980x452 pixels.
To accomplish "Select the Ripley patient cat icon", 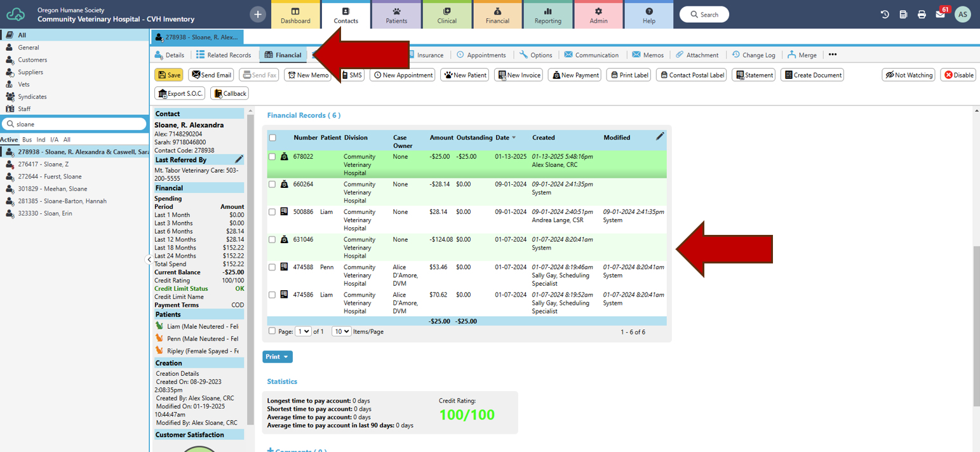I will pos(159,350).
